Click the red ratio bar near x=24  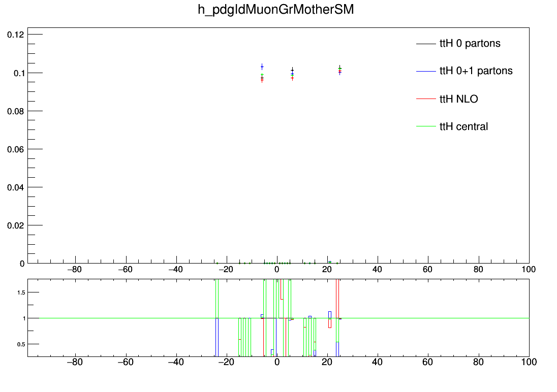(337, 299)
